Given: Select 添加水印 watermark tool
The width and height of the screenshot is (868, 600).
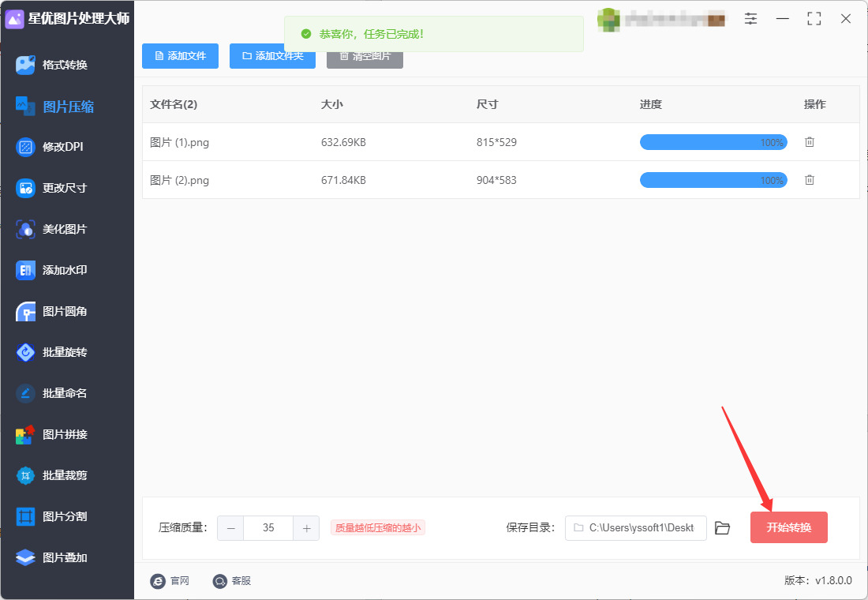Looking at the screenshot, I should tap(51, 270).
